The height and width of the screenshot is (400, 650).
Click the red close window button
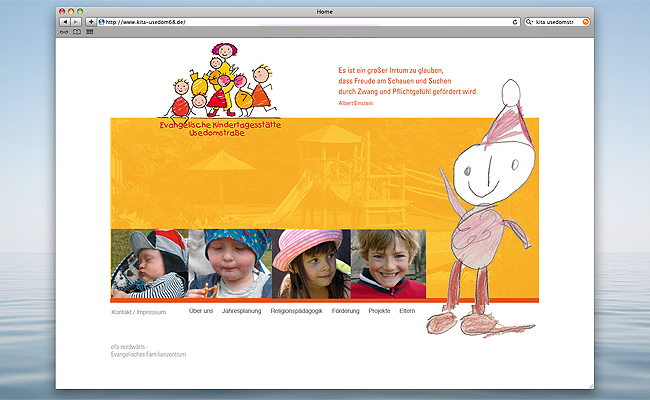(x=62, y=12)
